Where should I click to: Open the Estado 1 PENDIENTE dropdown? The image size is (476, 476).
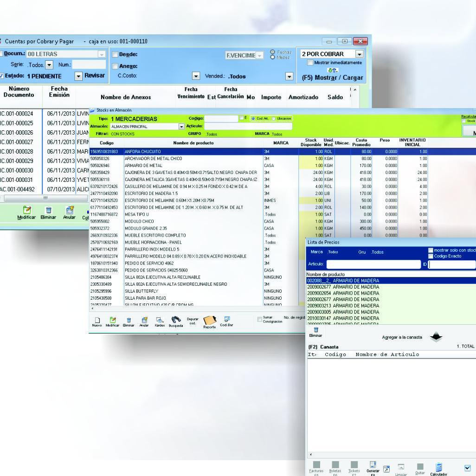[78, 76]
